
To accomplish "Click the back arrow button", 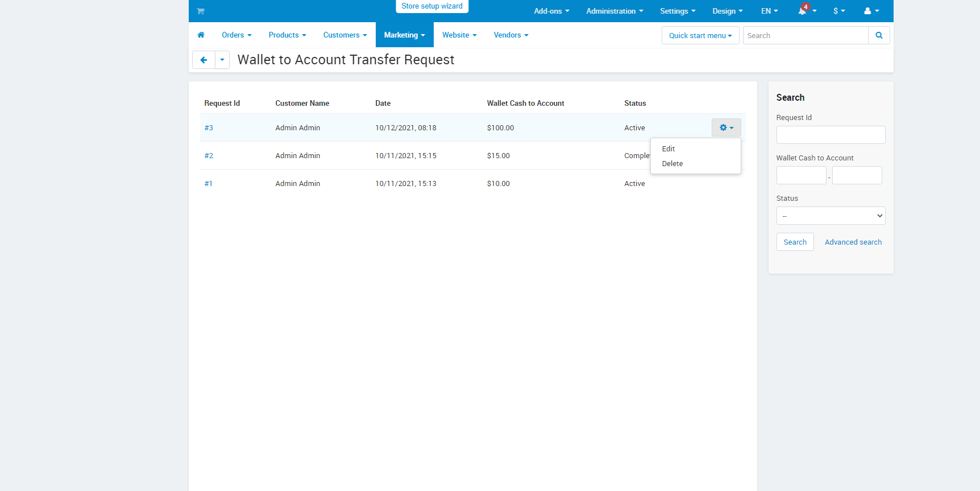I will pyautogui.click(x=204, y=60).
